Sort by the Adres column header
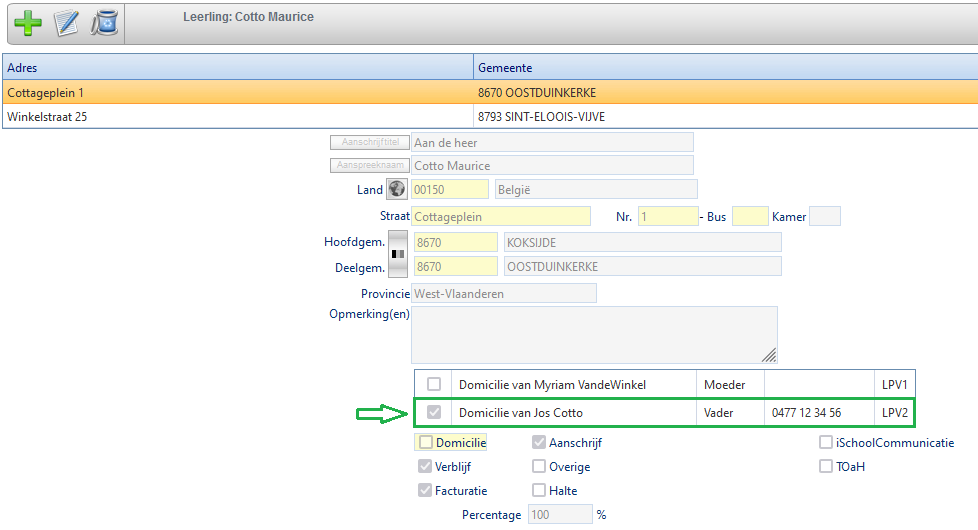 click(238, 67)
